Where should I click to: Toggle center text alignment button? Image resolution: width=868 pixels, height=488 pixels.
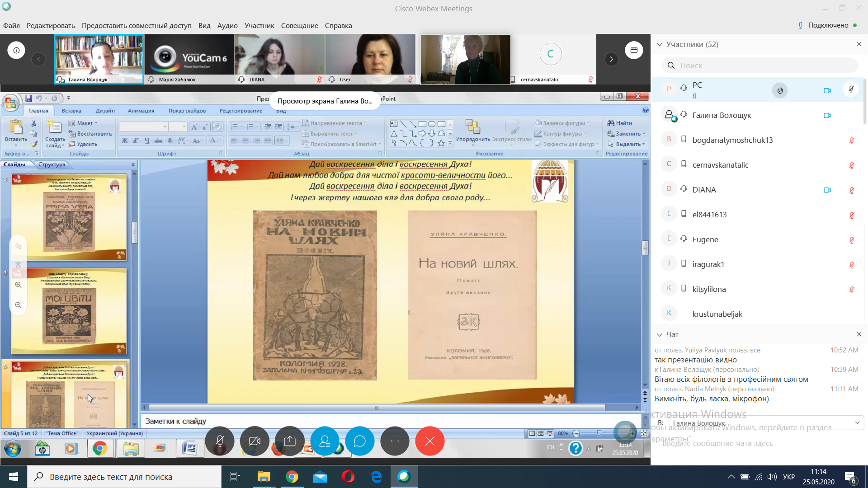pos(245,141)
